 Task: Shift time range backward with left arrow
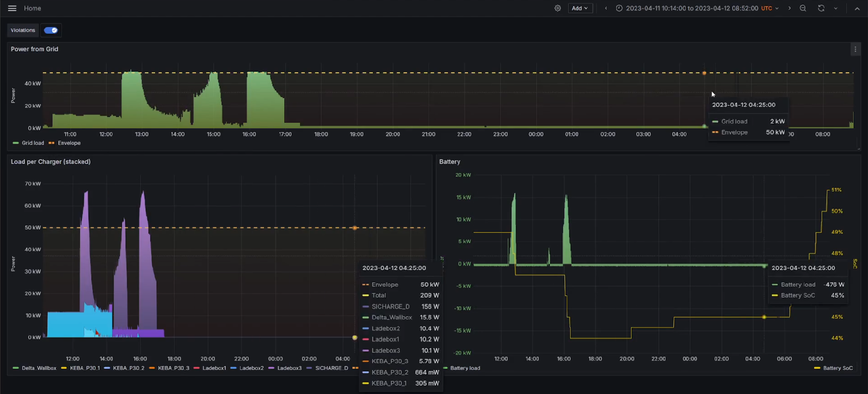click(606, 8)
